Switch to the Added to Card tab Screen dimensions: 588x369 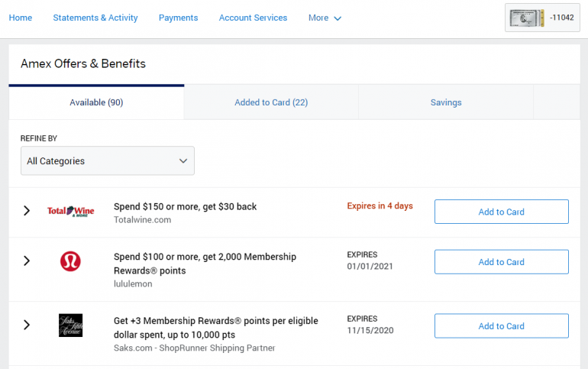(x=271, y=102)
